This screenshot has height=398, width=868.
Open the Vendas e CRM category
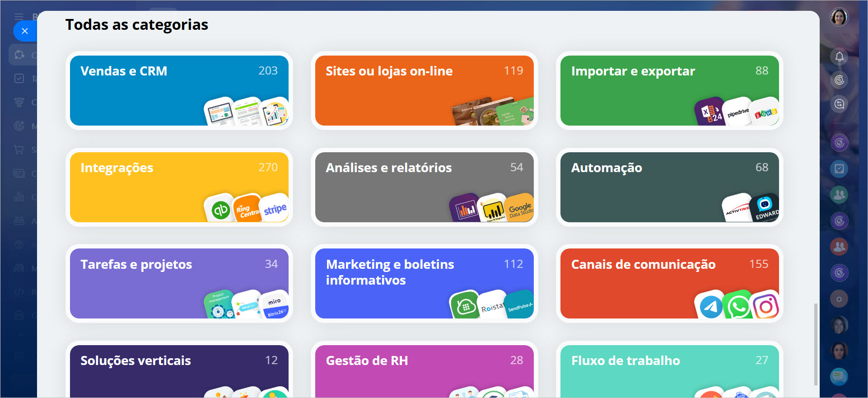point(179,90)
